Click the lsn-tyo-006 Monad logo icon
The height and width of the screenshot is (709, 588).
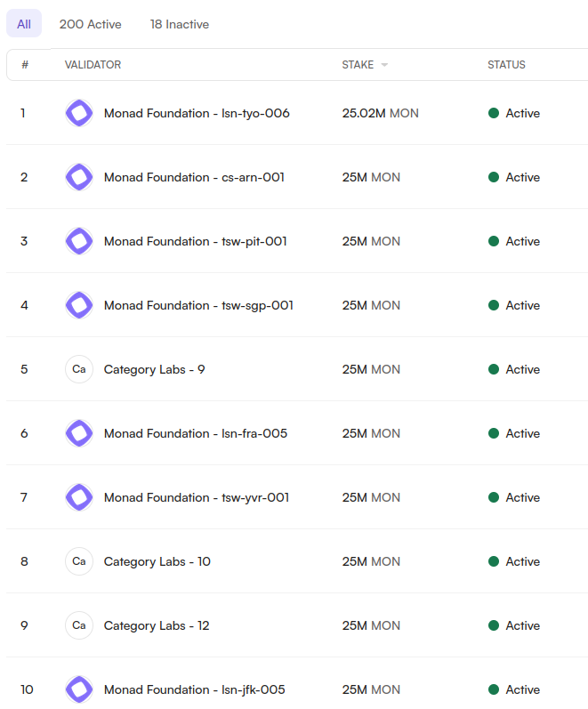coord(79,113)
